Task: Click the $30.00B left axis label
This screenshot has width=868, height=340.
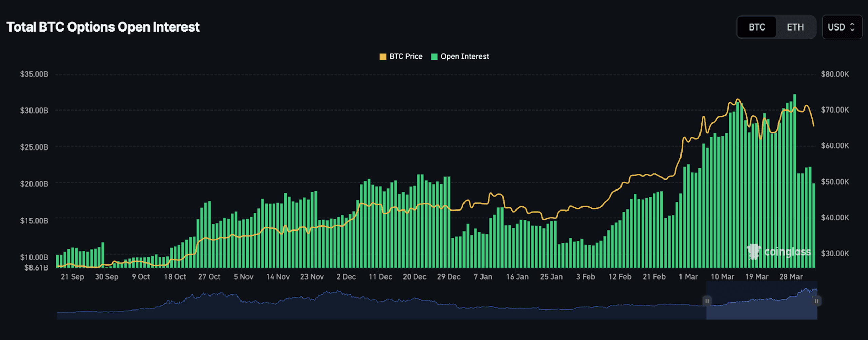Action: [34, 111]
